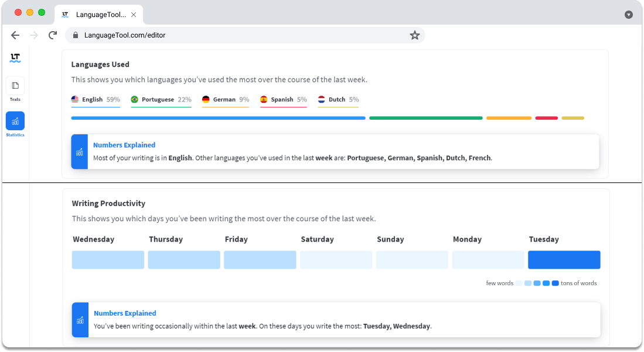The image size is (644, 352).
Task: Click the Sunday productivity block
Action: point(412,260)
